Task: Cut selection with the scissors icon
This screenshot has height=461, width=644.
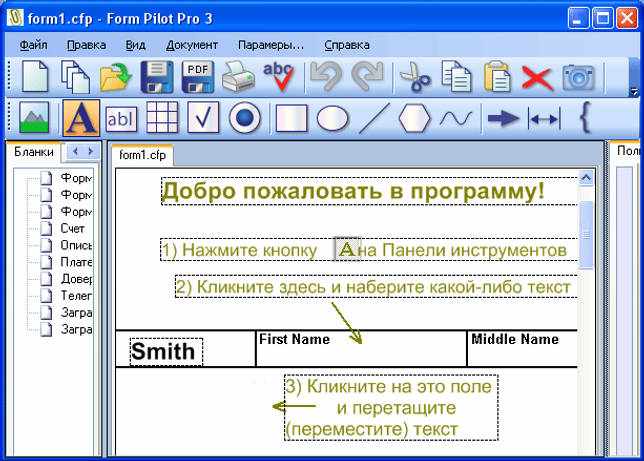Action: pyautogui.click(x=414, y=77)
